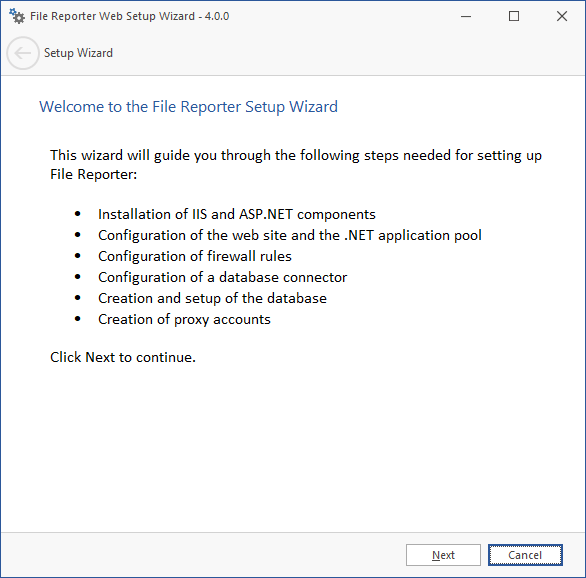The image size is (586, 578).
Task: Click 'Installation of IIS and ASP.NET components' text
Action: pyautogui.click(x=237, y=214)
